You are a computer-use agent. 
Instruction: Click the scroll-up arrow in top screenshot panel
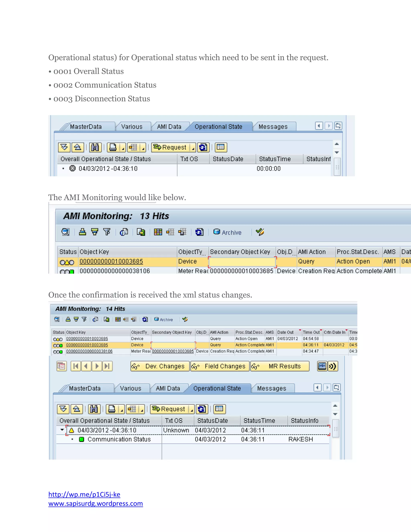pos(337,144)
